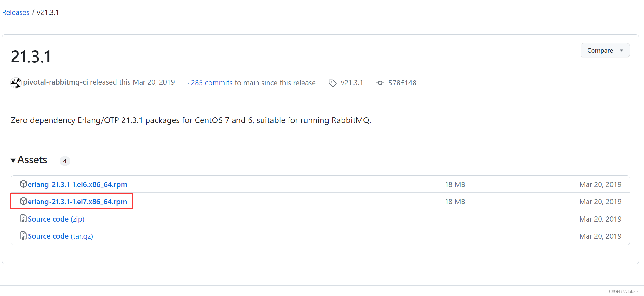Click the commit icon beside 578f148

pyautogui.click(x=380, y=83)
